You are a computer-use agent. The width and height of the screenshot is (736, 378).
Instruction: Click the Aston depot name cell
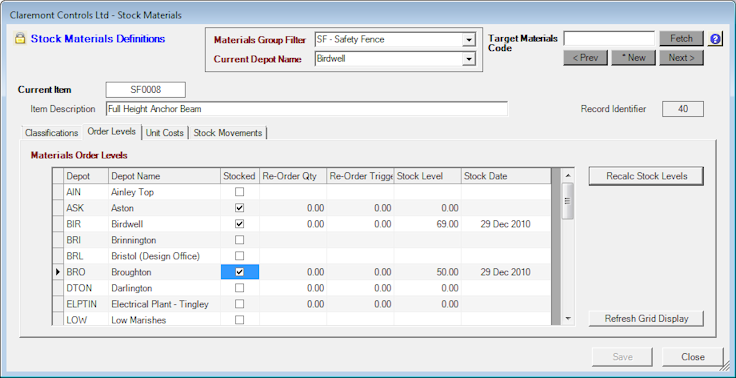[x=164, y=208]
